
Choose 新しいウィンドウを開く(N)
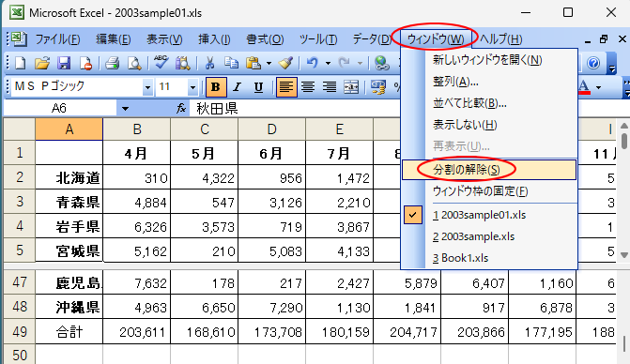click(489, 60)
